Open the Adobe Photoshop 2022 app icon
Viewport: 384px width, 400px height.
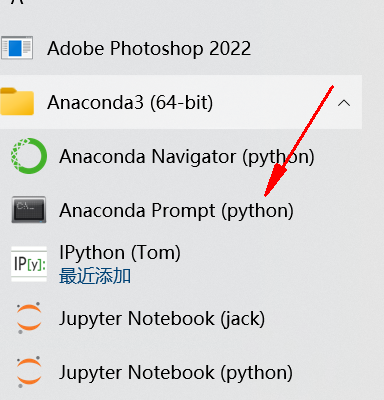pos(17,48)
